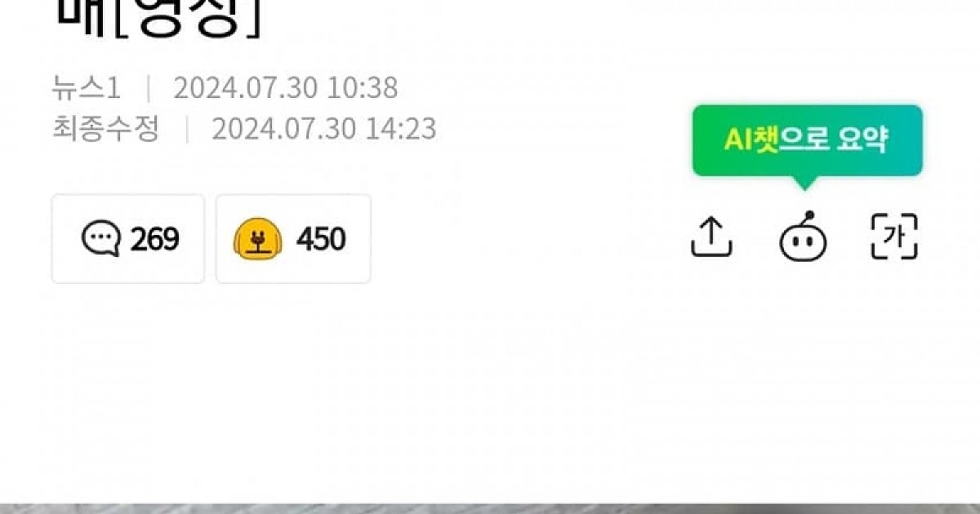
Task: Click the white 으로 요약 tooltip text
Action: (x=833, y=140)
